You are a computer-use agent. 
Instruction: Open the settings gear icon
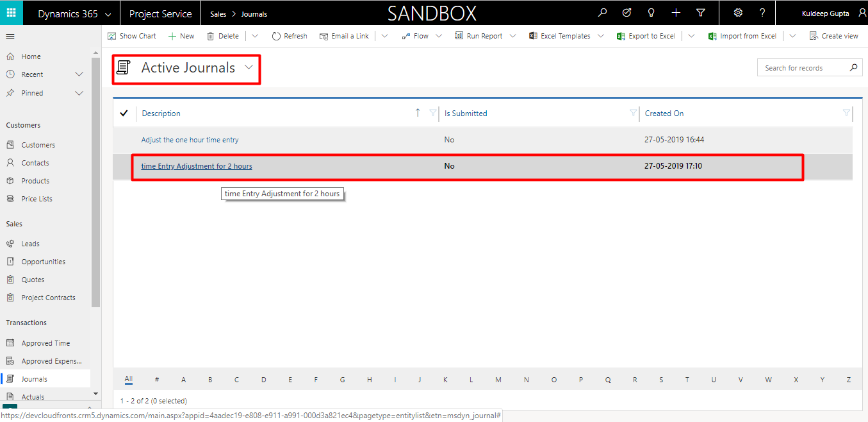tap(738, 13)
